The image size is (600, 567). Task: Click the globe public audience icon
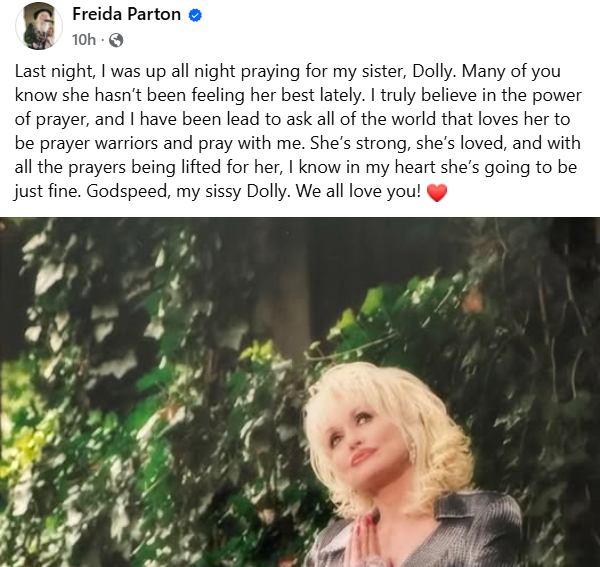[x=116, y=40]
